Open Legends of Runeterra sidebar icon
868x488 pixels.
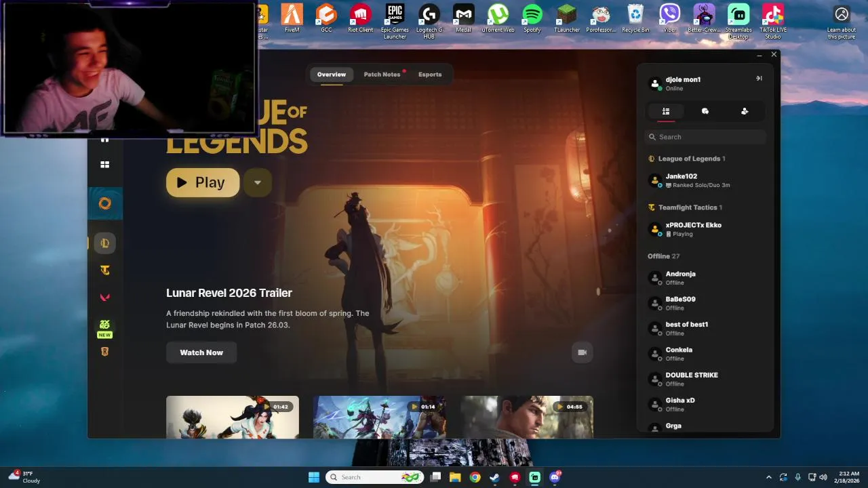[x=105, y=351]
